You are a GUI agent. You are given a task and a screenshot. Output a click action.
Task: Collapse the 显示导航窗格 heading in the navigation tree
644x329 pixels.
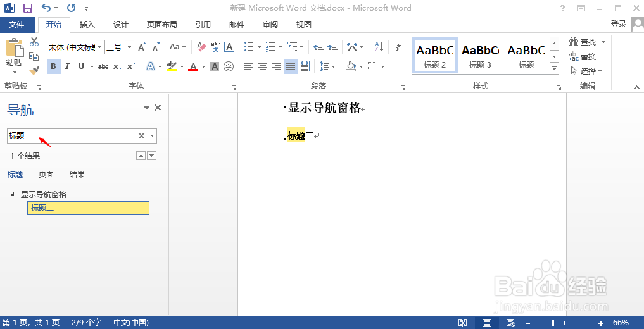pyautogui.click(x=11, y=194)
